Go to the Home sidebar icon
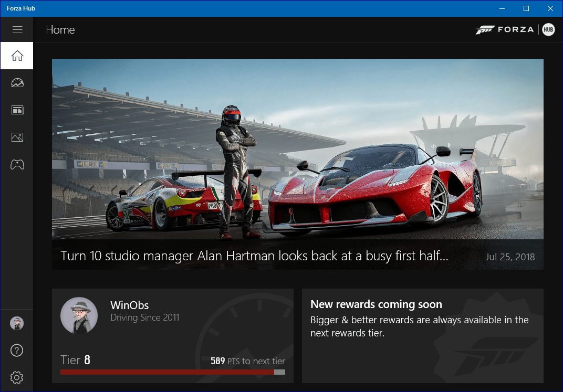The height and width of the screenshot is (392, 563). [x=17, y=56]
